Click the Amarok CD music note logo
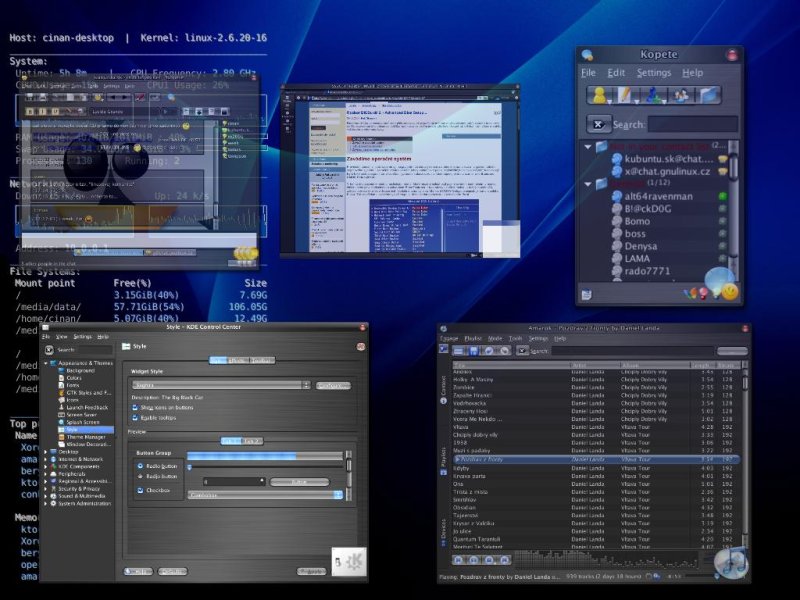Viewport: 800px width, 600px height. (x=731, y=563)
